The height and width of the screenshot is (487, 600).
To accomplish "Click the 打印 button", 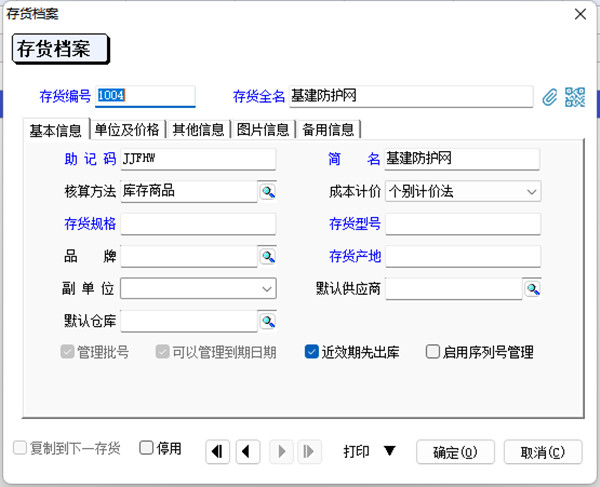I will coord(356,451).
